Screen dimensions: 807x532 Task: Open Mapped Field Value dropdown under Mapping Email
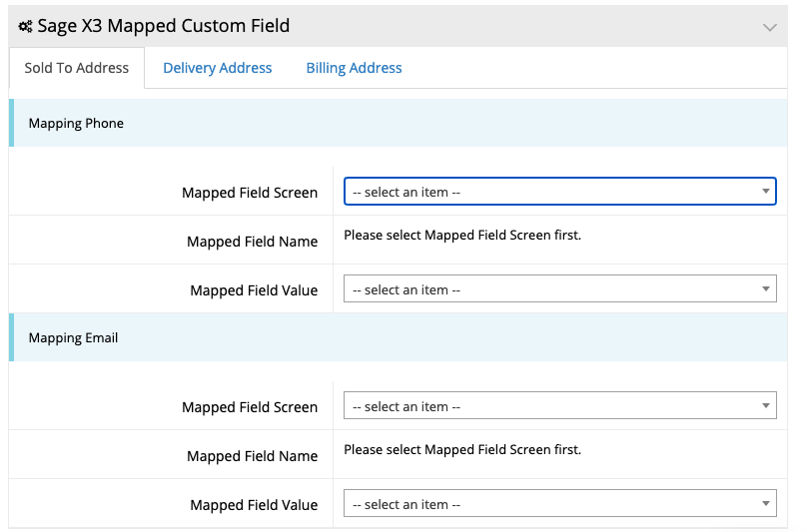coord(560,503)
